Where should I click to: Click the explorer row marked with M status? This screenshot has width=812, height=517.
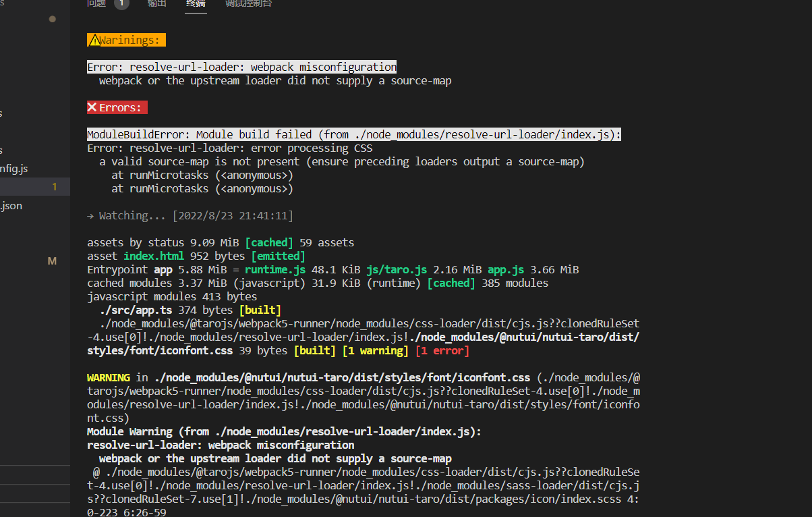pos(35,261)
